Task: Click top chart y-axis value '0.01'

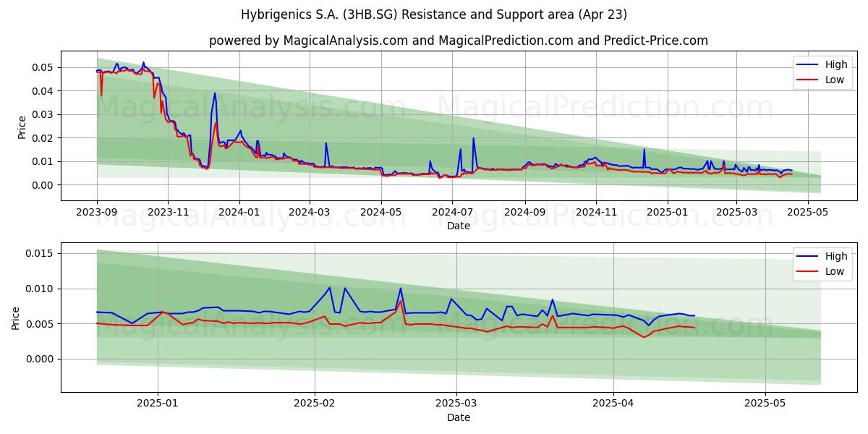Action: 43,161
